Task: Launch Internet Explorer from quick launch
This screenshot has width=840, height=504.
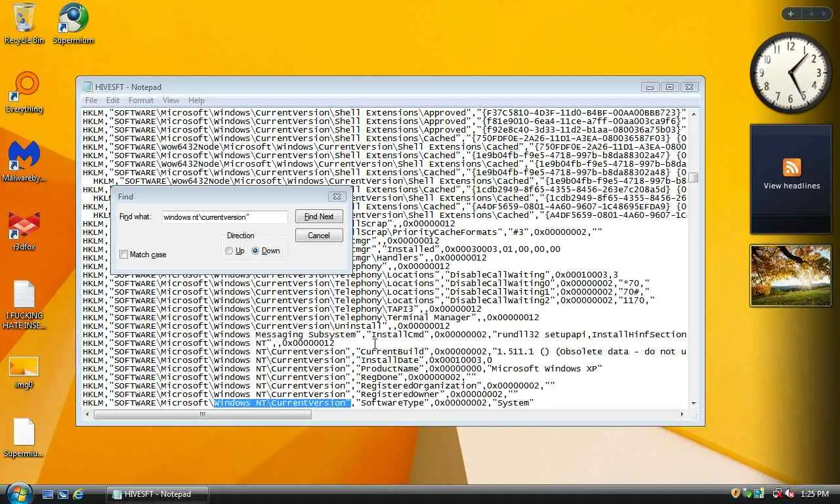Action: (78, 493)
